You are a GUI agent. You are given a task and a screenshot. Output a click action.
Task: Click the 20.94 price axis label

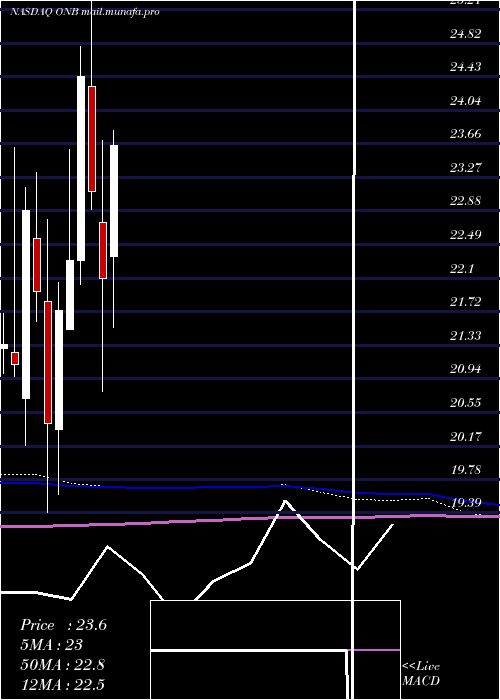click(465, 369)
